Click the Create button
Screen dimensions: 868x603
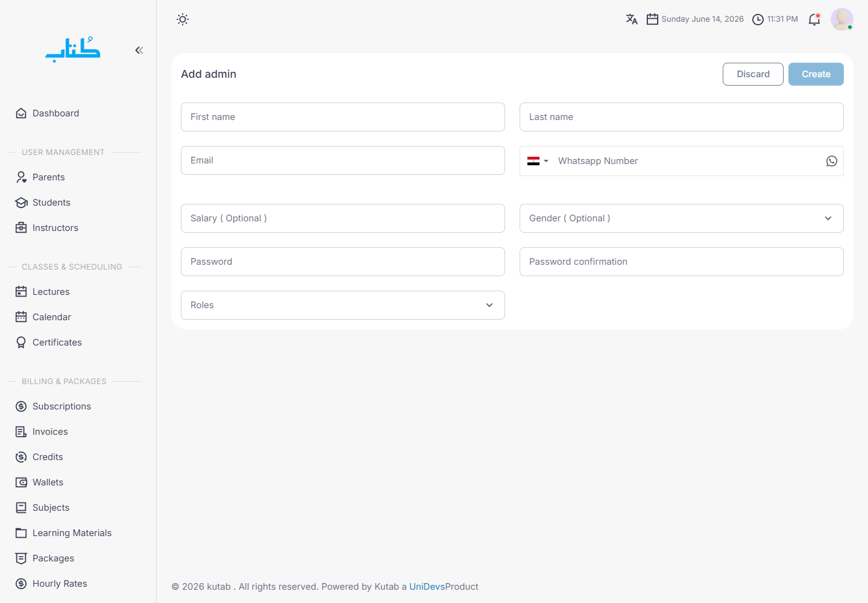coord(816,74)
